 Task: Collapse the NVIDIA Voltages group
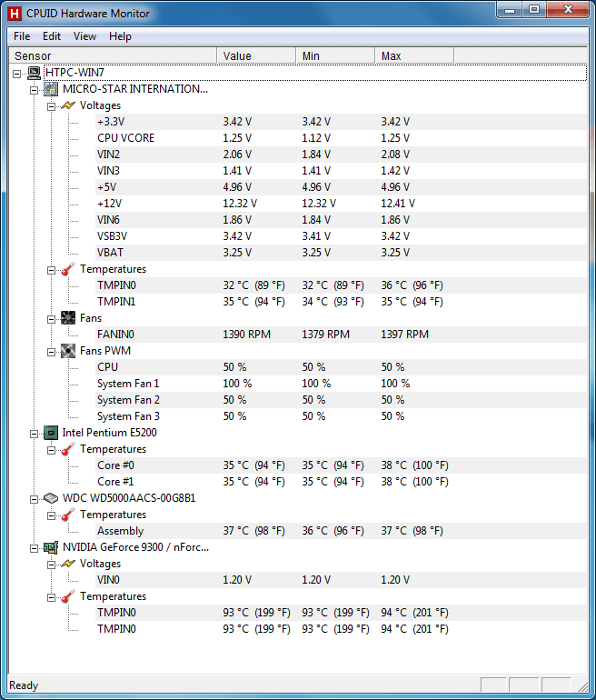click(x=51, y=565)
